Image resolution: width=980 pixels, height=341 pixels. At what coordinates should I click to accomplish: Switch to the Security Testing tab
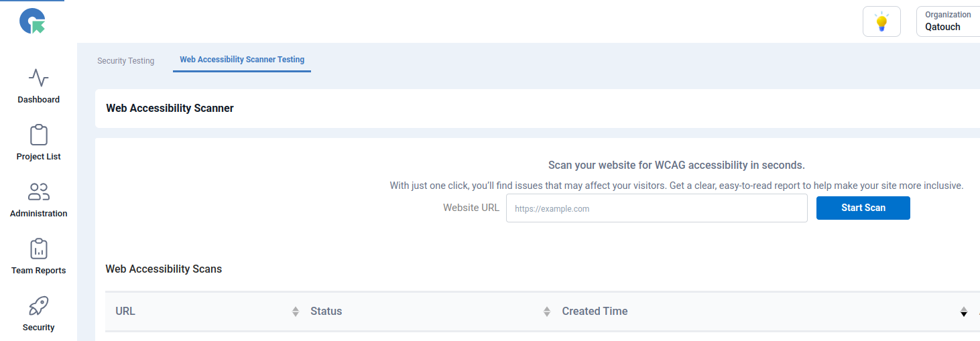click(125, 61)
